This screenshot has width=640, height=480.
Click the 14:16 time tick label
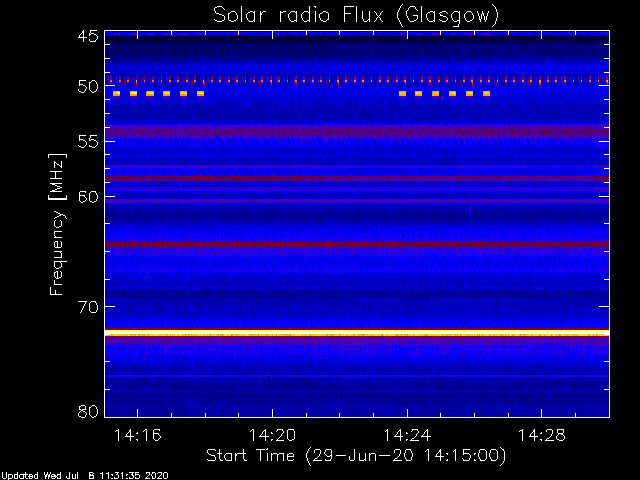[138, 435]
